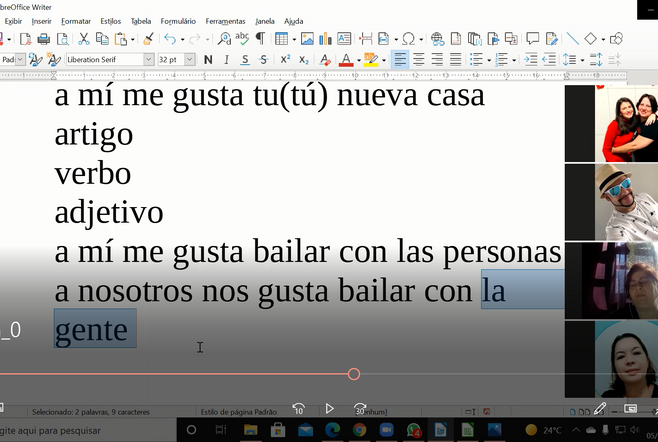Open the Tabela menu
Image resolution: width=658 pixels, height=442 pixels.
(x=141, y=21)
